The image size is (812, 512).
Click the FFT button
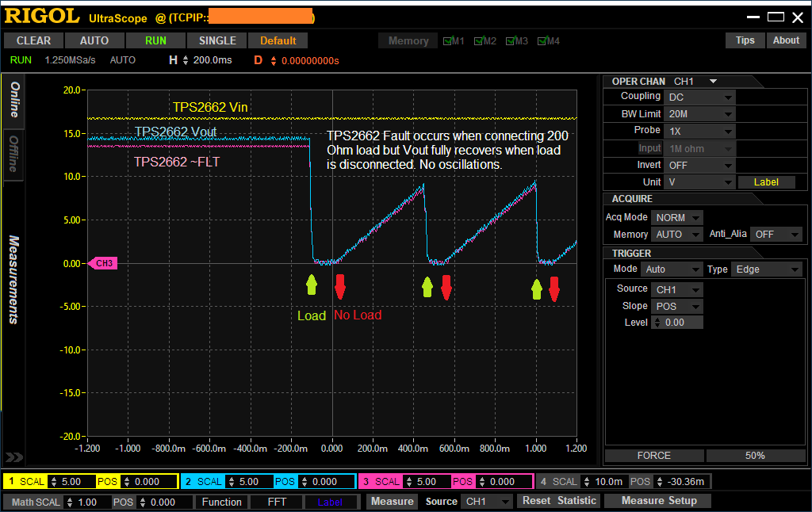(x=277, y=502)
